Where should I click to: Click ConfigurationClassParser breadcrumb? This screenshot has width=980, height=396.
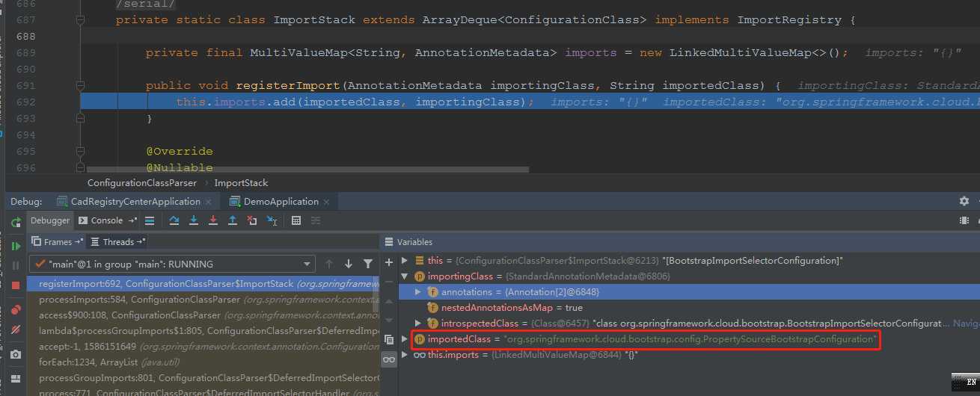pos(142,182)
